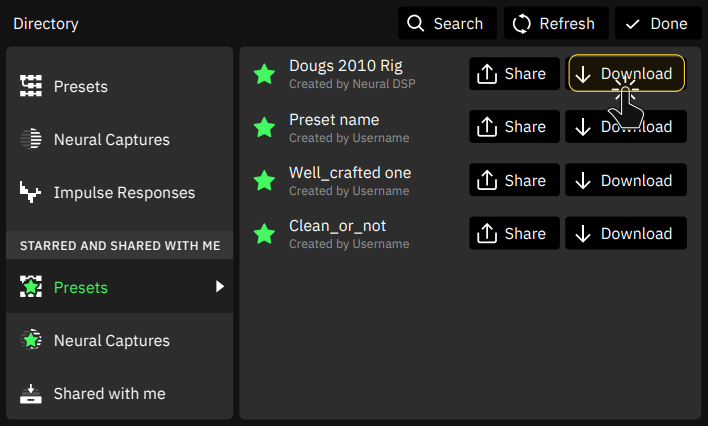Select the Clean_or_not title text
This screenshot has width=708, height=426.
point(337,225)
